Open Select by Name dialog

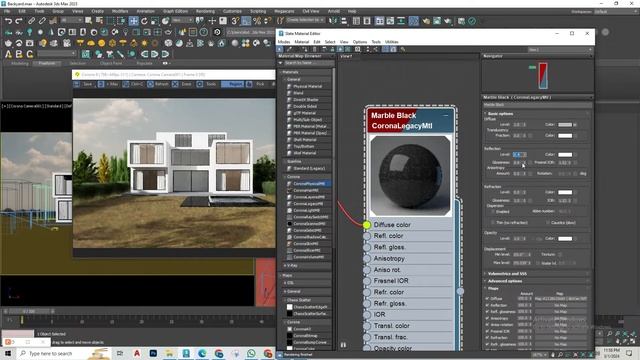pos(99,20)
